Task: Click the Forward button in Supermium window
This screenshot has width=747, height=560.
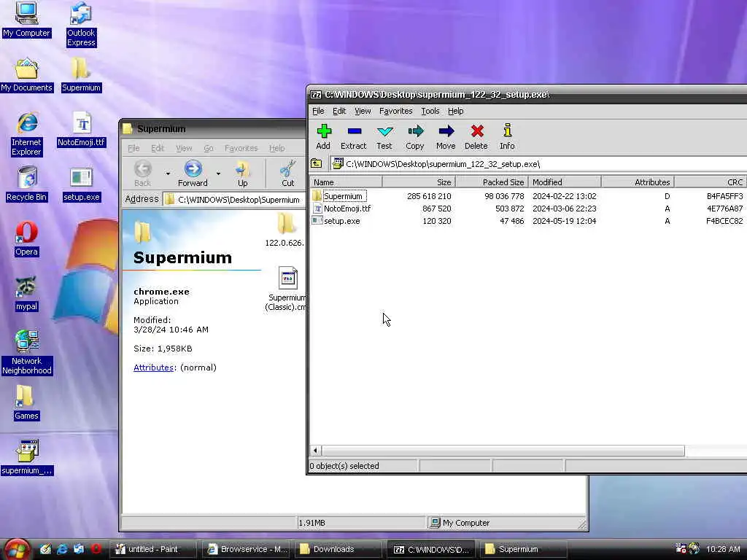Action: (193, 174)
